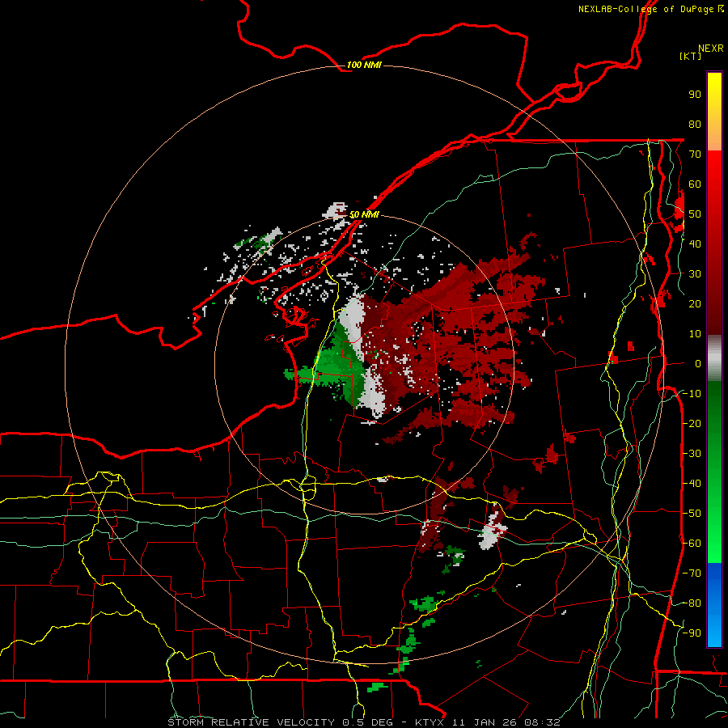Click the 90 value on the velocity scale
This screenshot has width=728, height=728.
695,95
